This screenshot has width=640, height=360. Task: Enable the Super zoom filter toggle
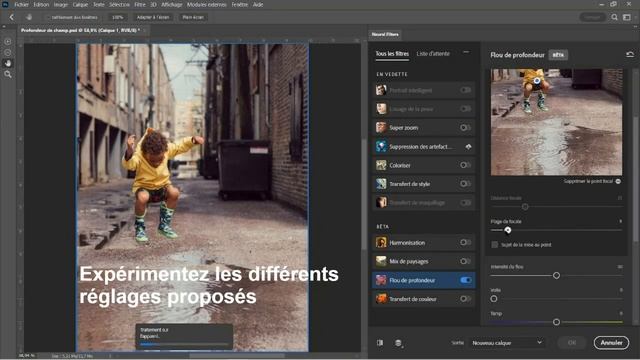click(x=465, y=128)
